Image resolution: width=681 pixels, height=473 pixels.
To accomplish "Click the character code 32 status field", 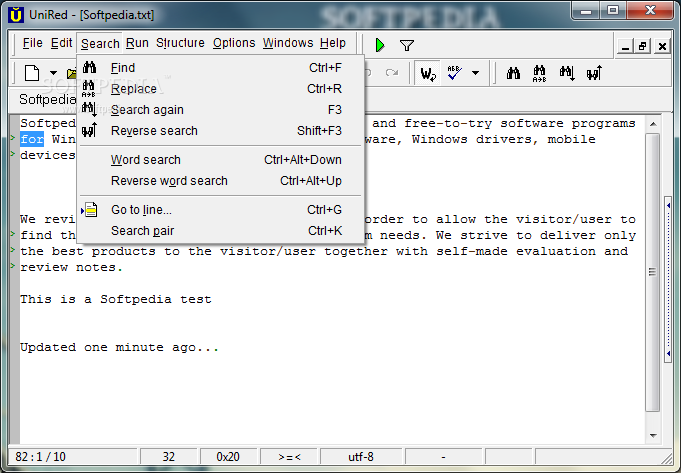I will point(169,457).
